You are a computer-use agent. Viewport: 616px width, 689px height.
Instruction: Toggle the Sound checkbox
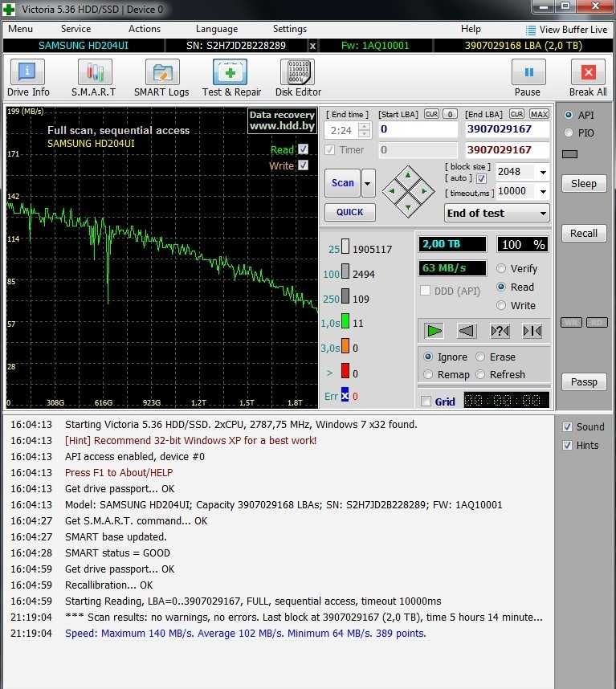[567, 426]
